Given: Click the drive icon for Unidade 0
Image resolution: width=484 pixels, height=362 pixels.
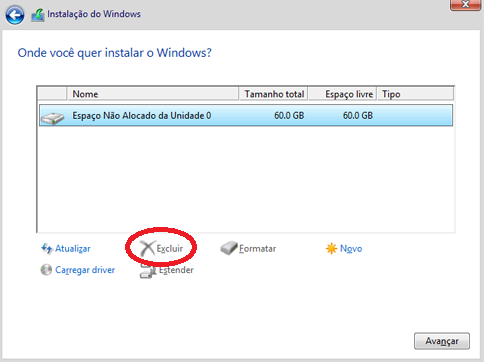Looking at the screenshot, I should [52, 118].
